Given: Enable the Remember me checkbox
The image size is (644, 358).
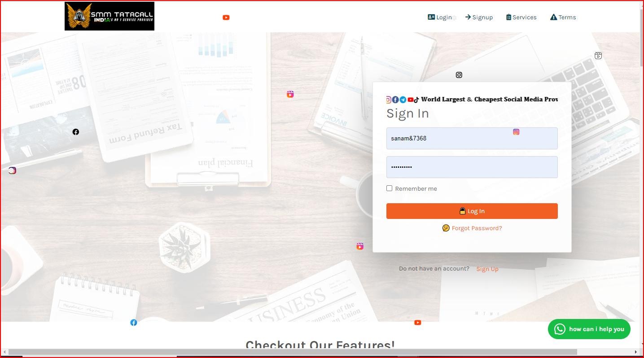Looking at the screenshot, I should click(390, 188).
